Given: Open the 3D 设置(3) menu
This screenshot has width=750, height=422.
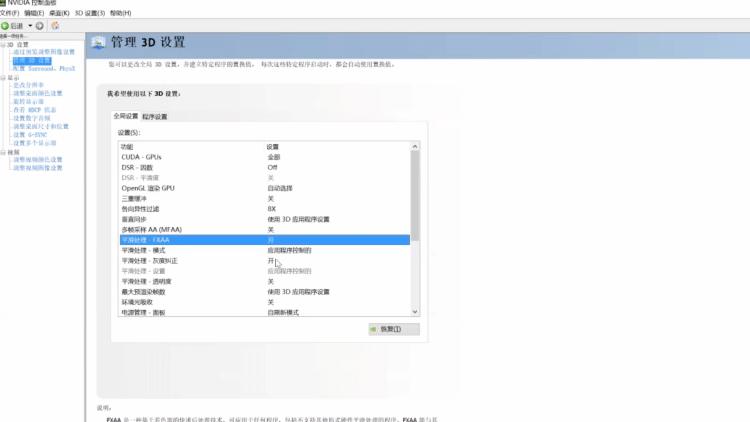Looking at the screenshot, I should coord(89,13).
